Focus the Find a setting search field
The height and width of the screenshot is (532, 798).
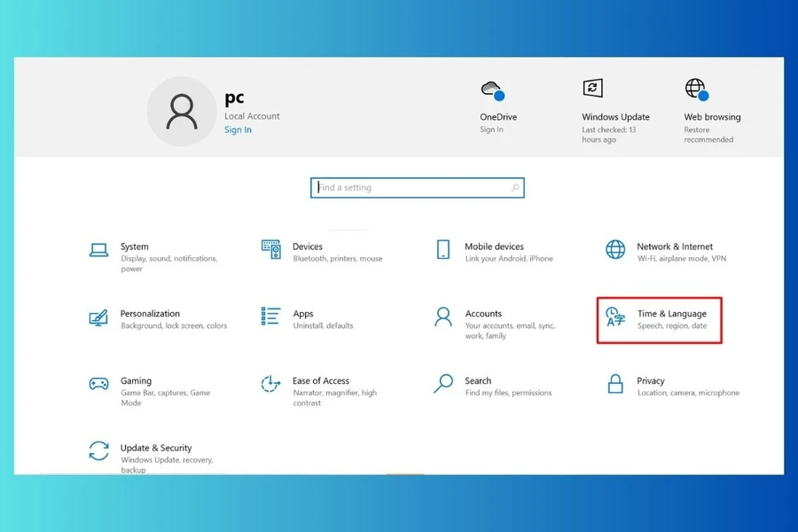click(418, 188)
